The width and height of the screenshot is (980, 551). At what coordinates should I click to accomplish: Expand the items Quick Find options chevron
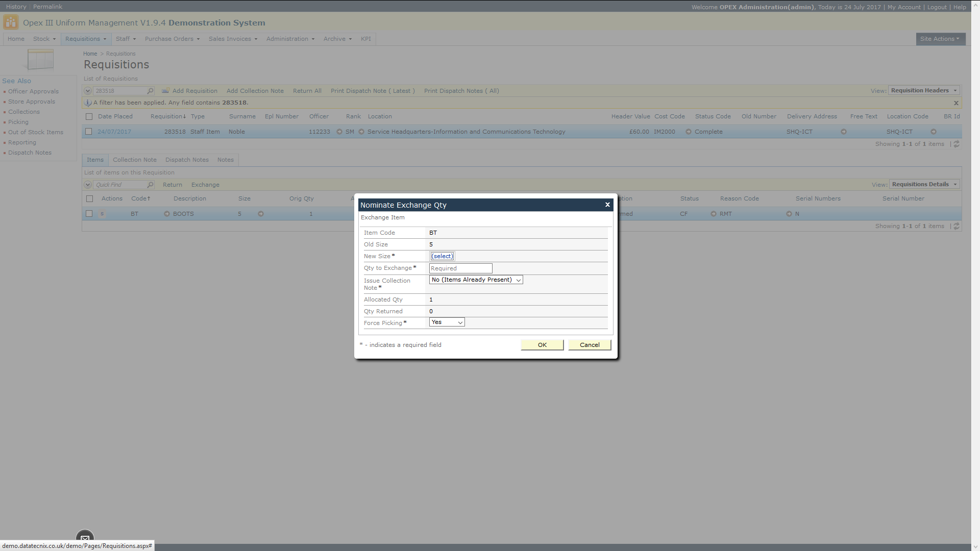[88, 185]
